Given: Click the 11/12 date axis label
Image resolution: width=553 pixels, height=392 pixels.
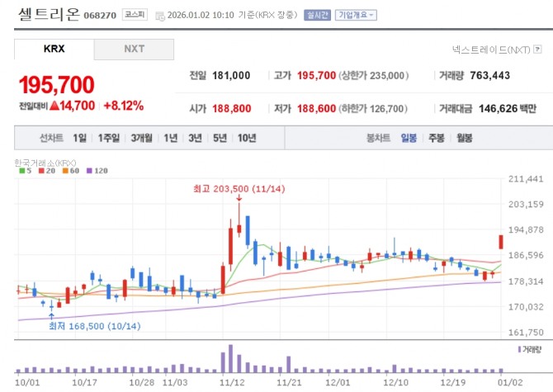Looking at the screenshot, I should (232, 383).
